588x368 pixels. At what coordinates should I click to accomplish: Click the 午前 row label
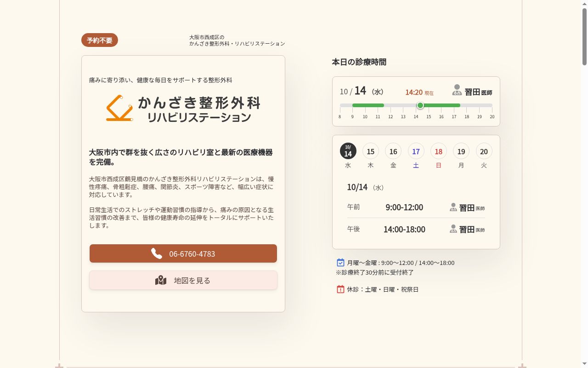354,207
